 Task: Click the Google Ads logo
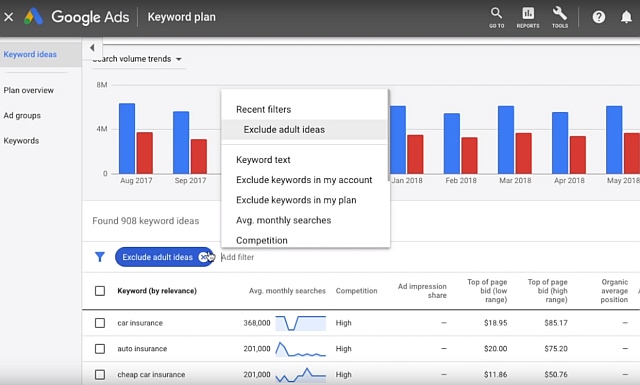tap(77, 17)
